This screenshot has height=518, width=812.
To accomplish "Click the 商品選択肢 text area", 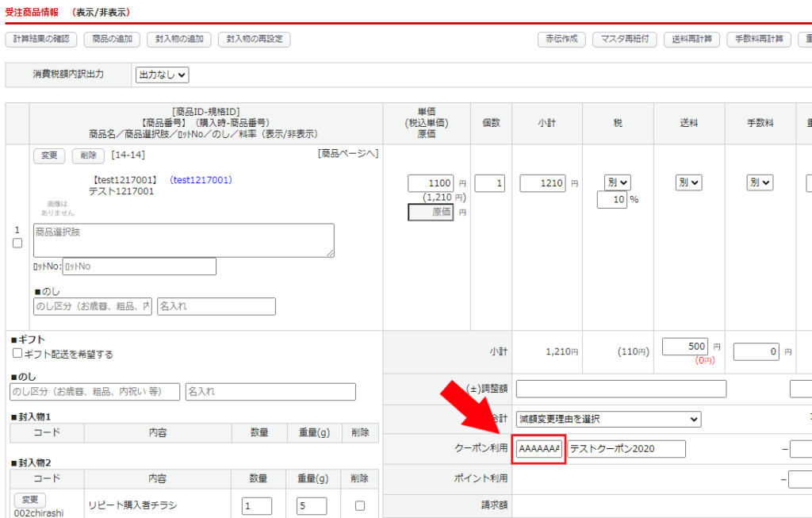I will (x=183, y=240).
